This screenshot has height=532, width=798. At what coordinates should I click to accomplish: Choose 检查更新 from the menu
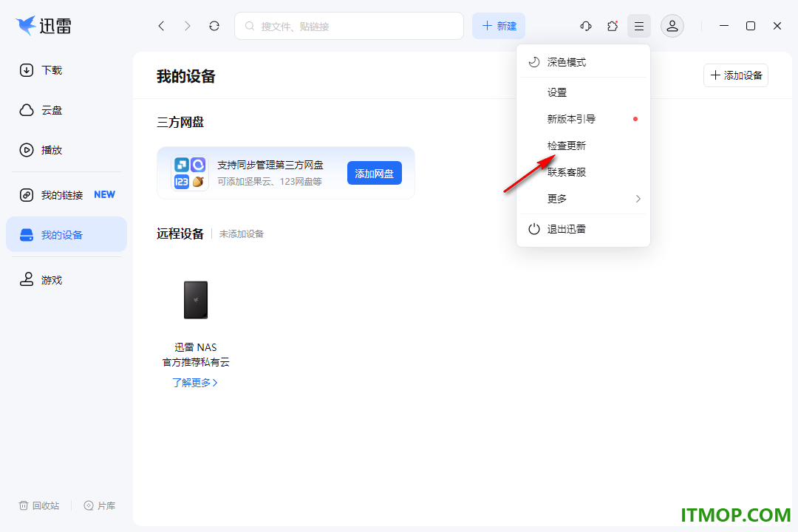[583, 146]
